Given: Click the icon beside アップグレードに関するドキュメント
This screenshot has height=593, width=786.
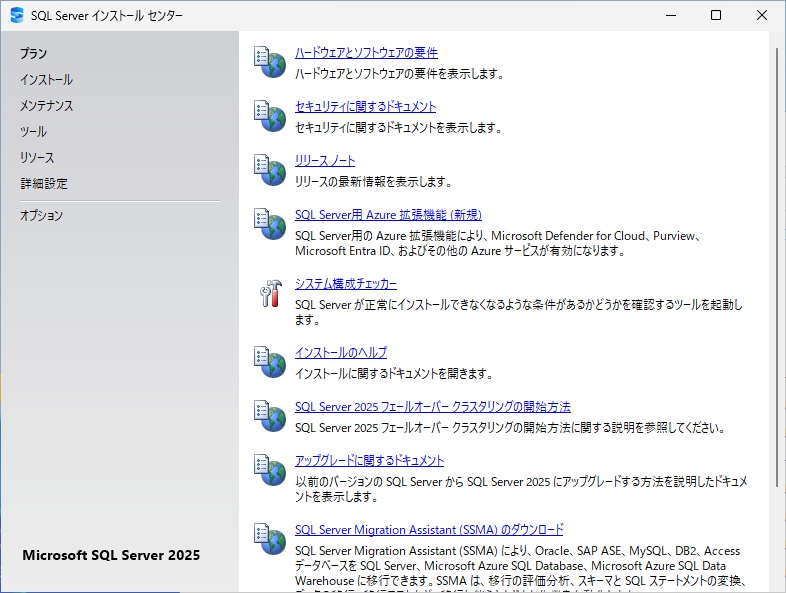Looking at the screenshot, I should 270,471.
